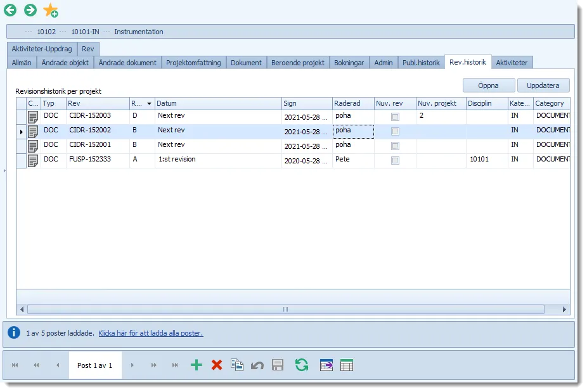Click the form view icon with arrow
This screenshot has width=587, height=392.
pos(326,365)
